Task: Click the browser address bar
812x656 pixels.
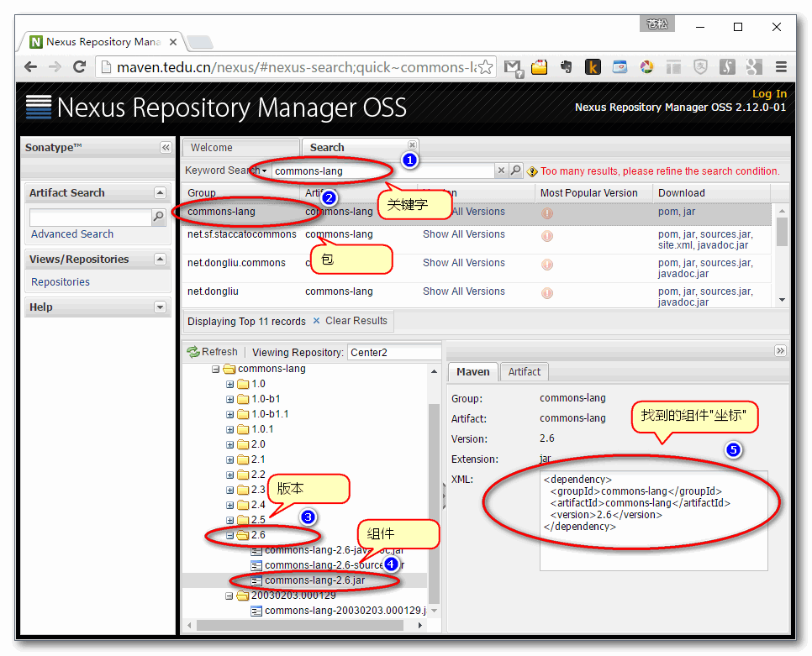Action: pos(296,67)
